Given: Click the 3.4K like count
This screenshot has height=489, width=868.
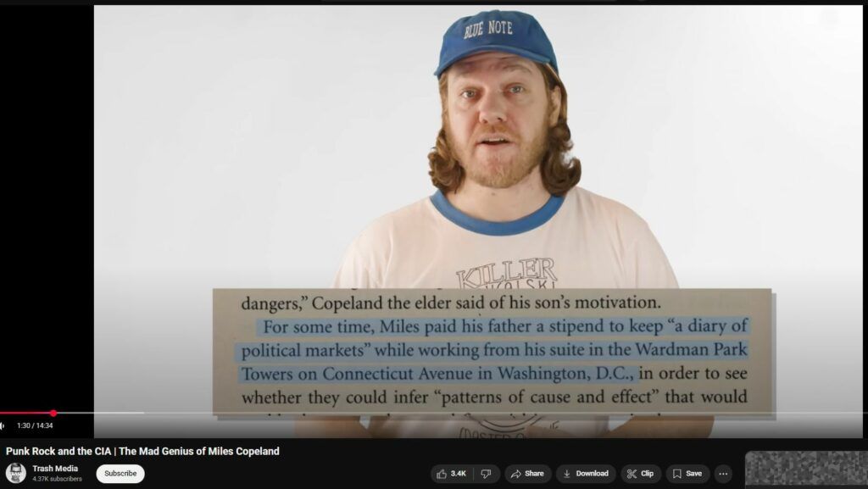Looking at the screenshot, I should pos(459,474).
